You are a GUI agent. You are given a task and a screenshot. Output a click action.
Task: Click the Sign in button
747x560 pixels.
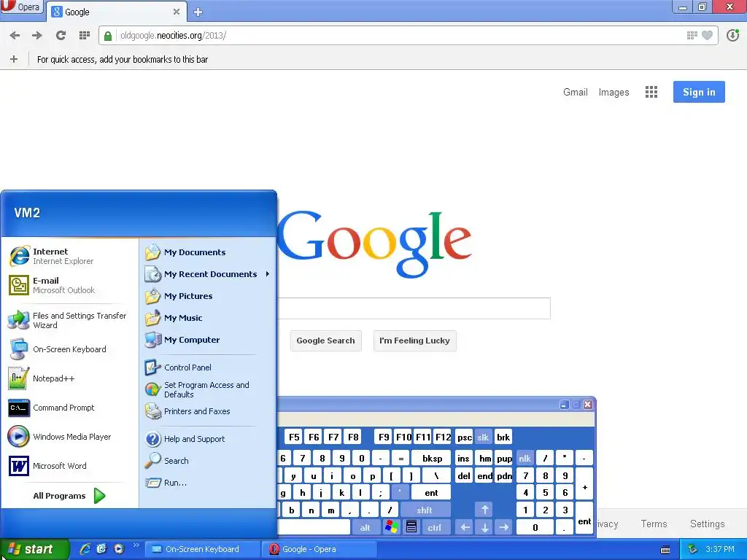click(x=699, y=92)
